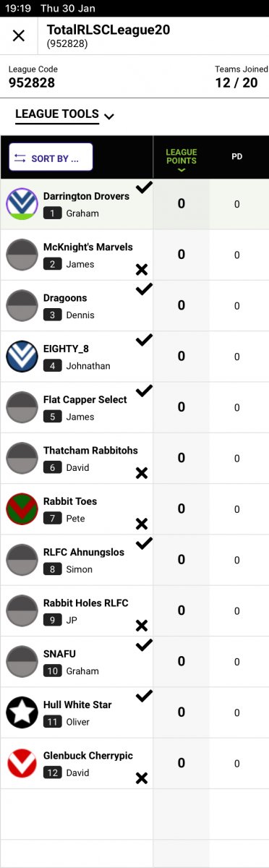Click McKnight's Marvels grey default avatar

pos(22,255)
